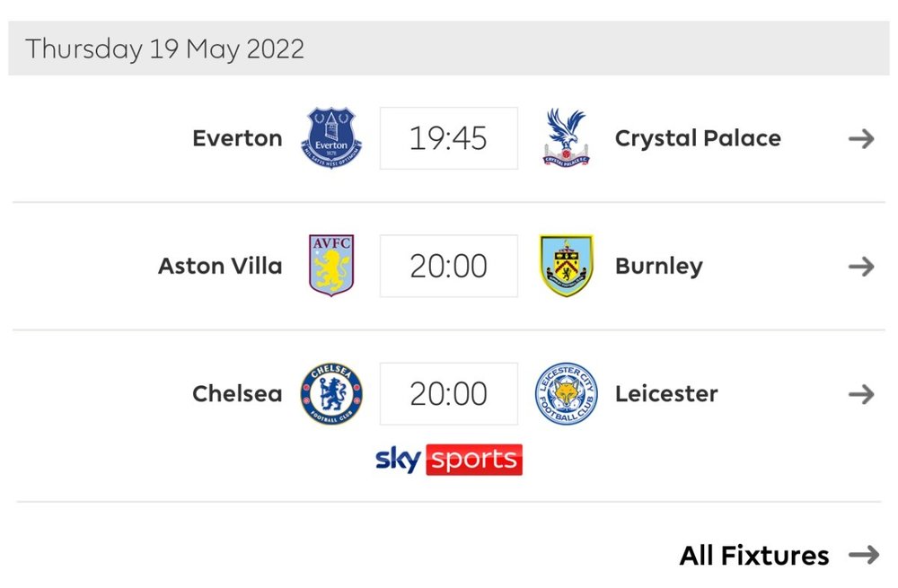Click the Everton club crest

pos(331,138)
